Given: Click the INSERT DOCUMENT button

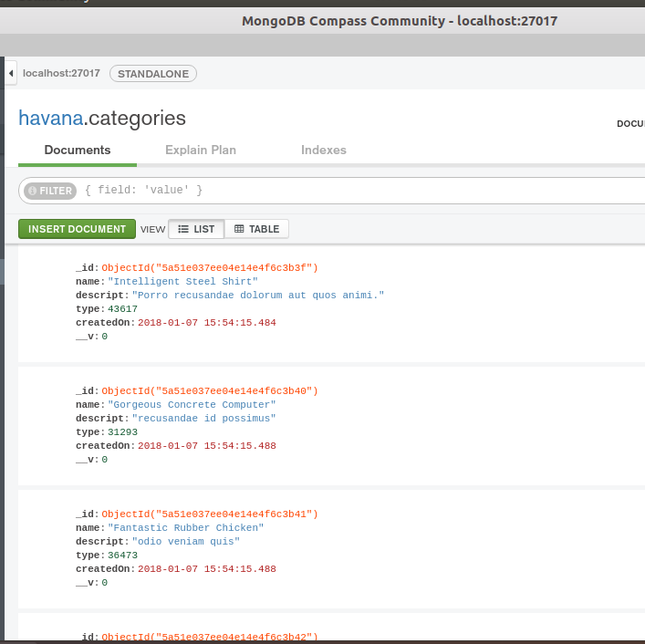Looking at the screenshot, I should point(77,229).
